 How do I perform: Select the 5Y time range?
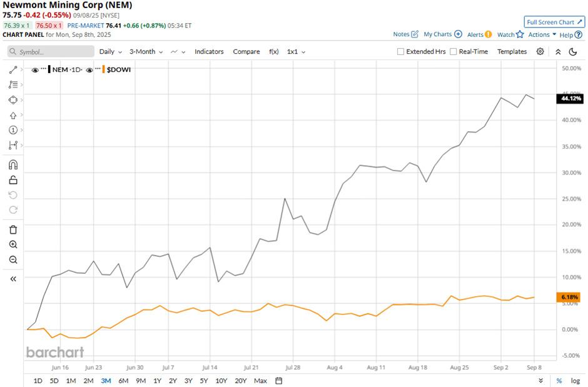(x=204, y=381)
